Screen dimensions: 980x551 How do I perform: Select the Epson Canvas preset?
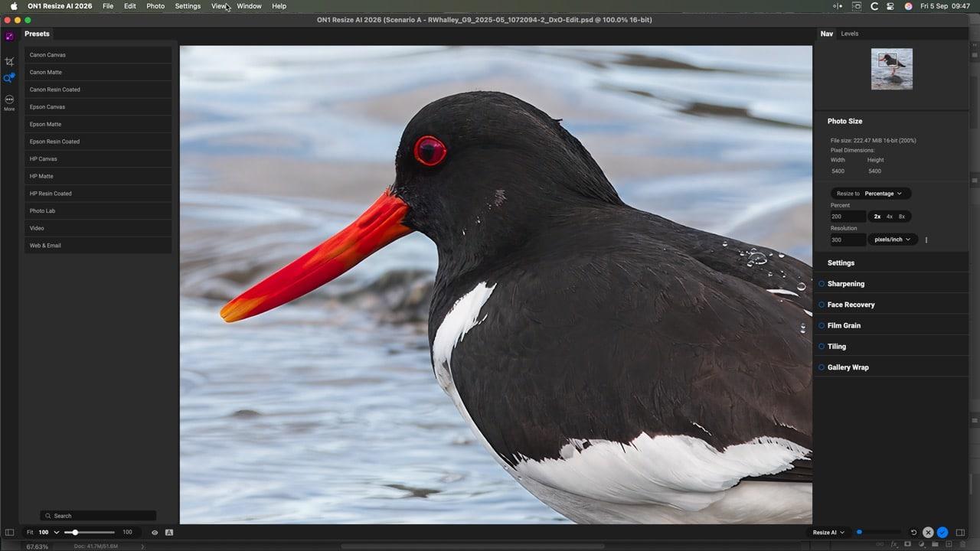[98, 107]
